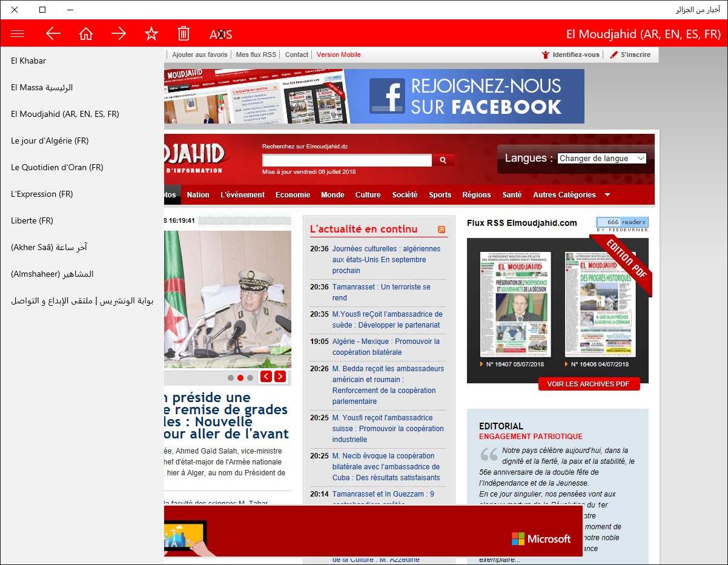The width and height of the screenshot is (728, 565).
Task: Open the Culture tab
Action: pyautogui.click(x=368, y=195)
